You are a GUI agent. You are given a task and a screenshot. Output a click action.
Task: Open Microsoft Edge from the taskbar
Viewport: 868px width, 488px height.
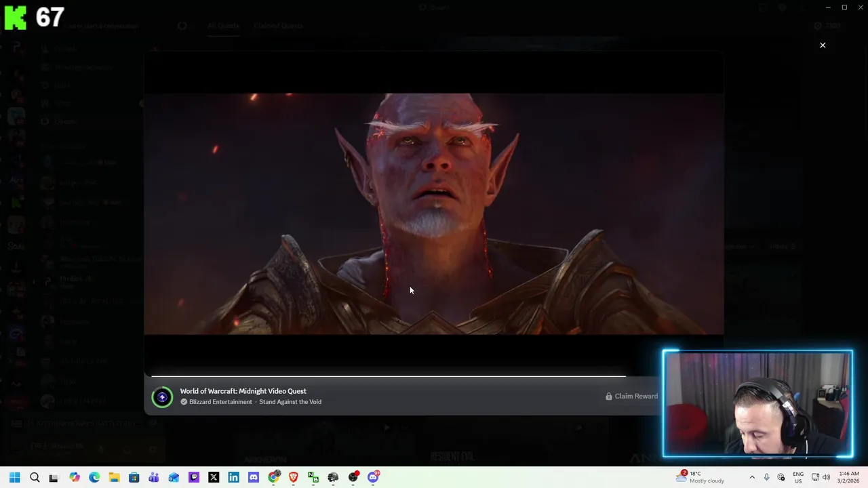point(94,477)
